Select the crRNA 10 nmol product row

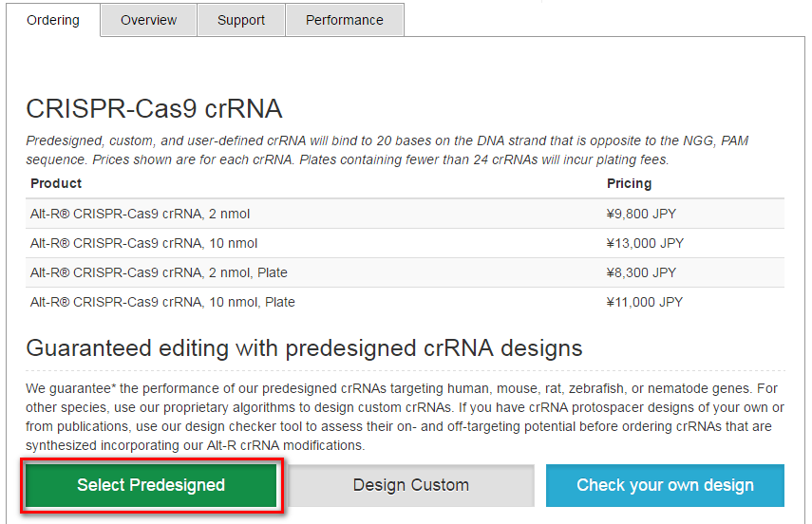[405, 243]
